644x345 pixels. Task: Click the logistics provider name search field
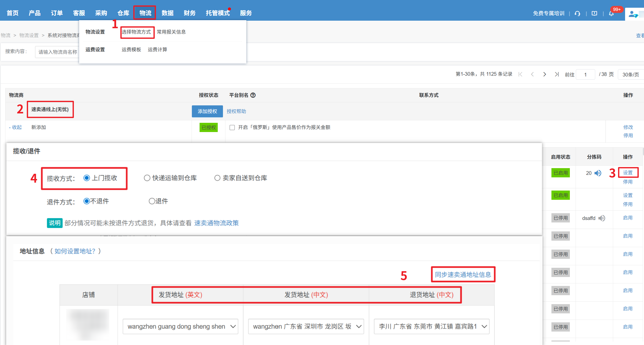pyautogui.click(x=57, y=52)
